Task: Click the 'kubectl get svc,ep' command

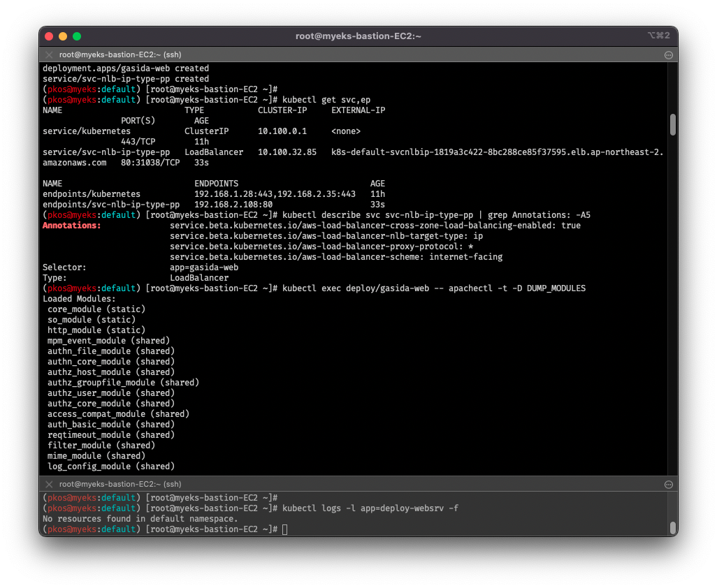Action: [x=326, y=100]
